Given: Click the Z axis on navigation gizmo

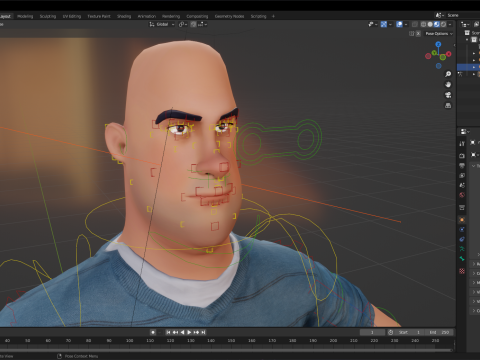Looking at the screenshot, I should point(438,44).
